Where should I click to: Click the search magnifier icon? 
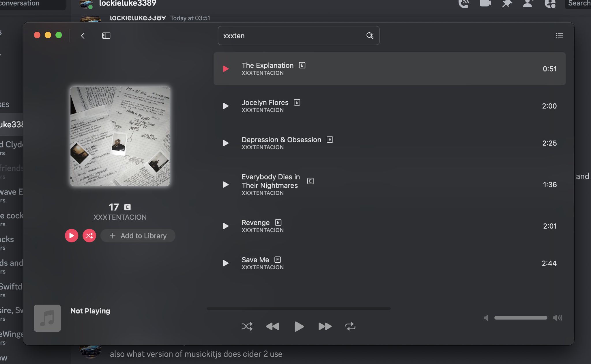[370, 36]
